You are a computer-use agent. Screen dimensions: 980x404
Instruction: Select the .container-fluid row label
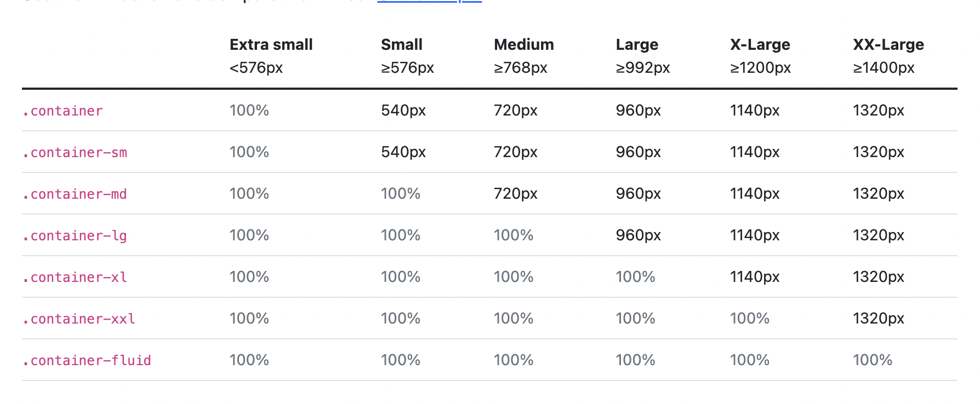point(87,360)
